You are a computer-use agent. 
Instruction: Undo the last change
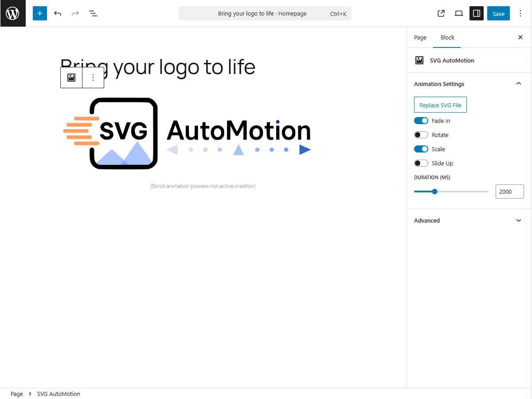(58, 13)
